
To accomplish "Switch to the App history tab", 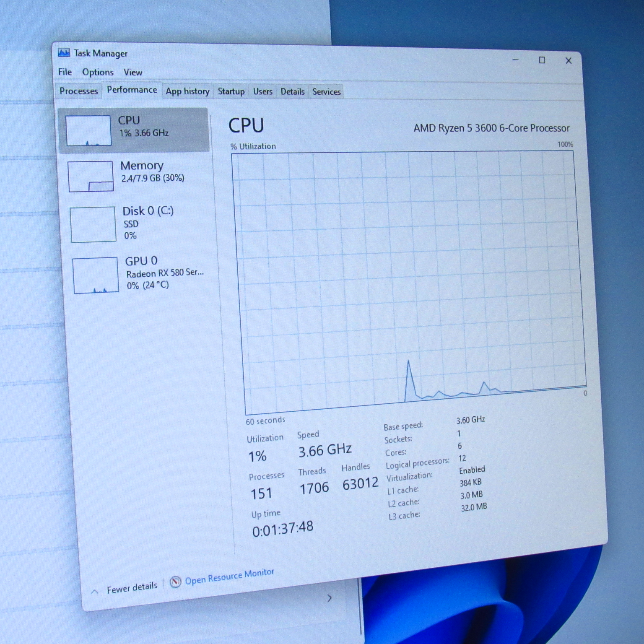I will [x=187, y=91].
